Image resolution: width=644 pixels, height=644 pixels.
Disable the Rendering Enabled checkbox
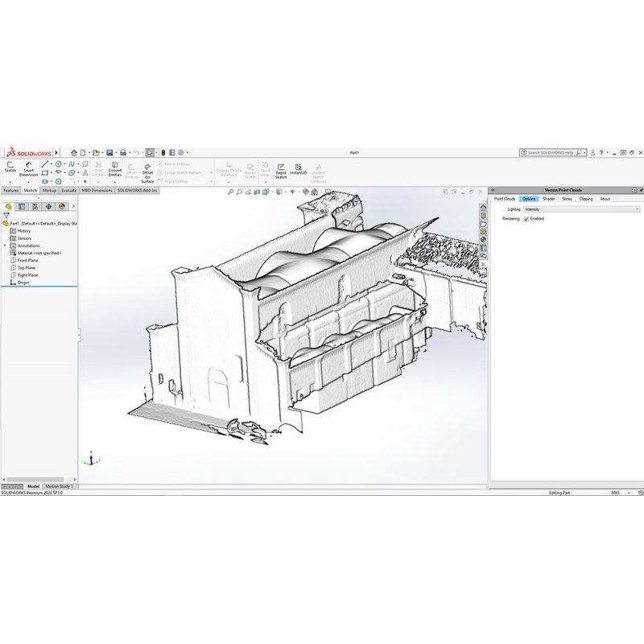(526, 218)
